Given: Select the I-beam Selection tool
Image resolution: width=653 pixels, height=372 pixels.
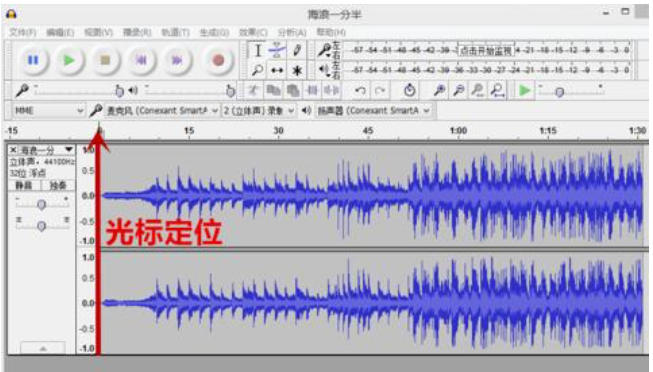Looking at the screenshot, I should click(258, 51).
